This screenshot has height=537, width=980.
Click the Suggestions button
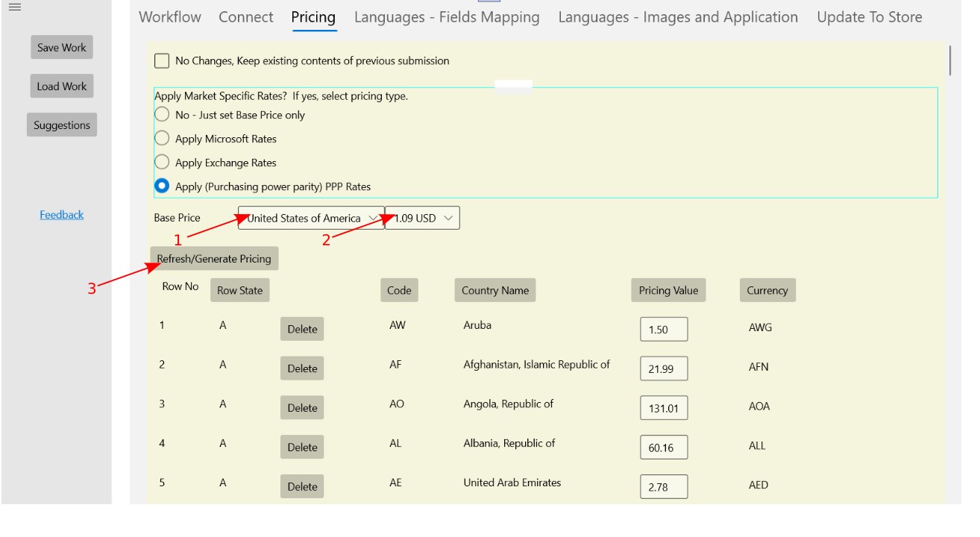click(62, 125)
